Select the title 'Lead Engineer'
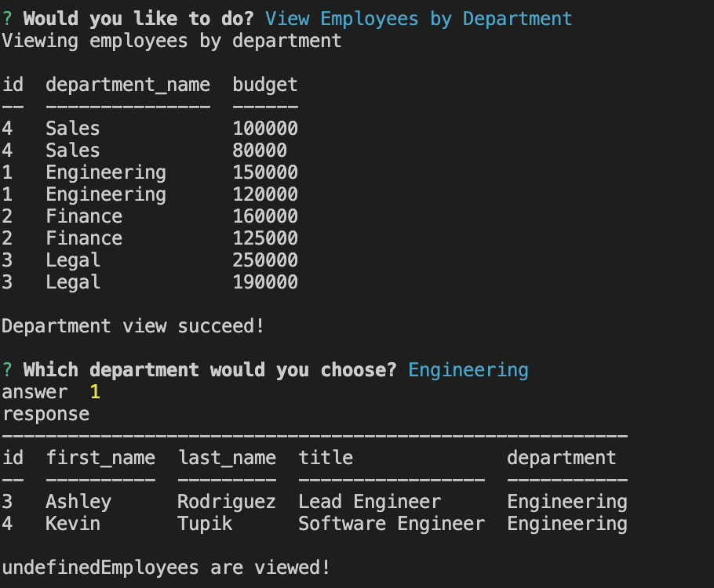Screen dimensions: 714x588 point(370,503)
